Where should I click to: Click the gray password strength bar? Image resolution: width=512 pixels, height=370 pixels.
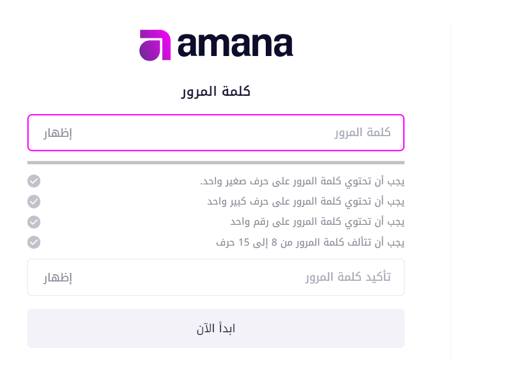click(x=216, y=163)
